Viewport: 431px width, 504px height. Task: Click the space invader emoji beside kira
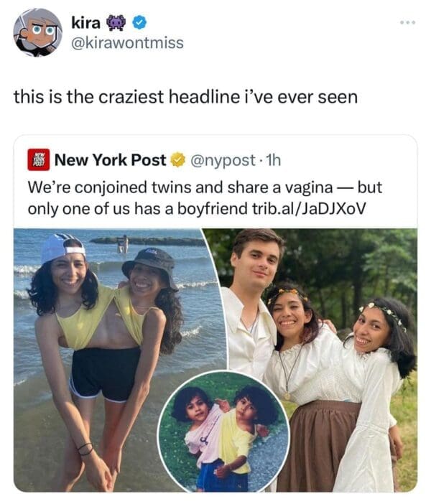coord(115,23)
